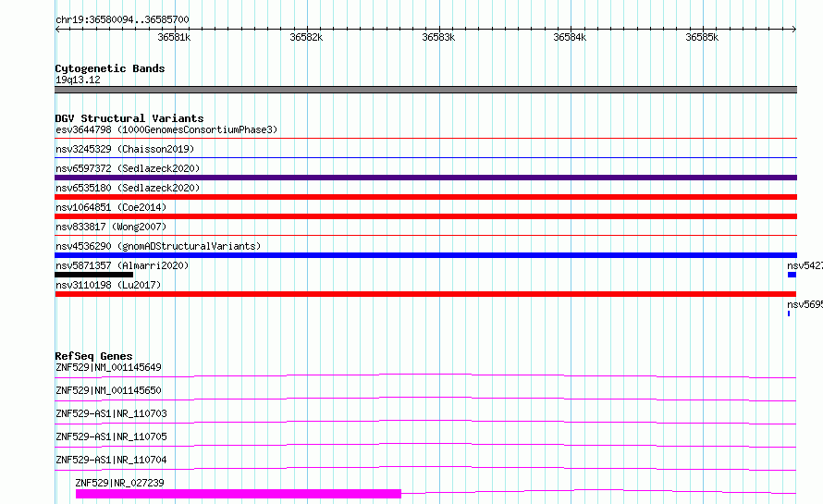Open transcript ZNF529-AS1|NR_110705
Screen dimensions: 823x504
point(111,436)
